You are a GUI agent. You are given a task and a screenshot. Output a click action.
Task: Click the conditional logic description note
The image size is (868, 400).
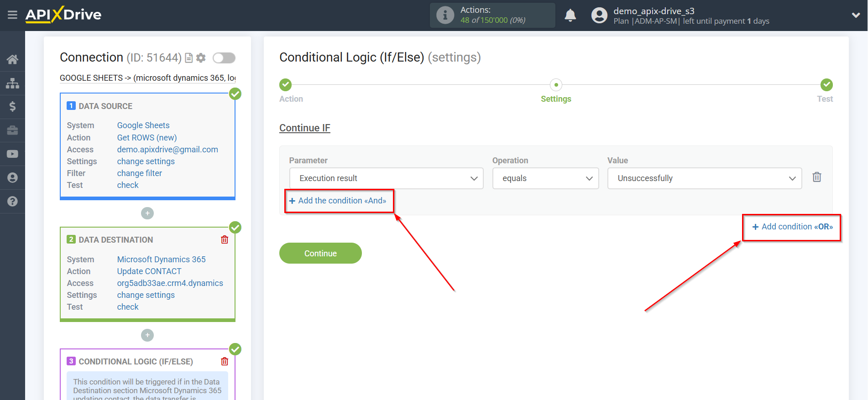[x=147, y=387]
